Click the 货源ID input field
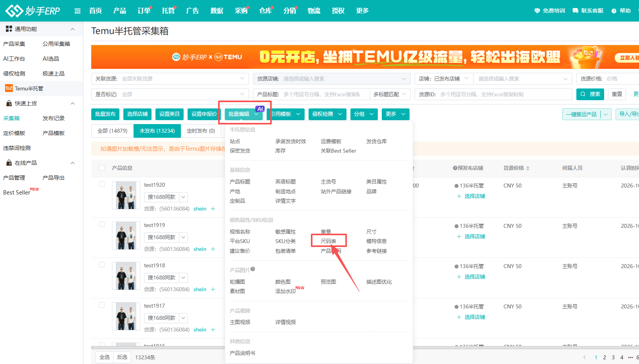 tap(493, 94)
